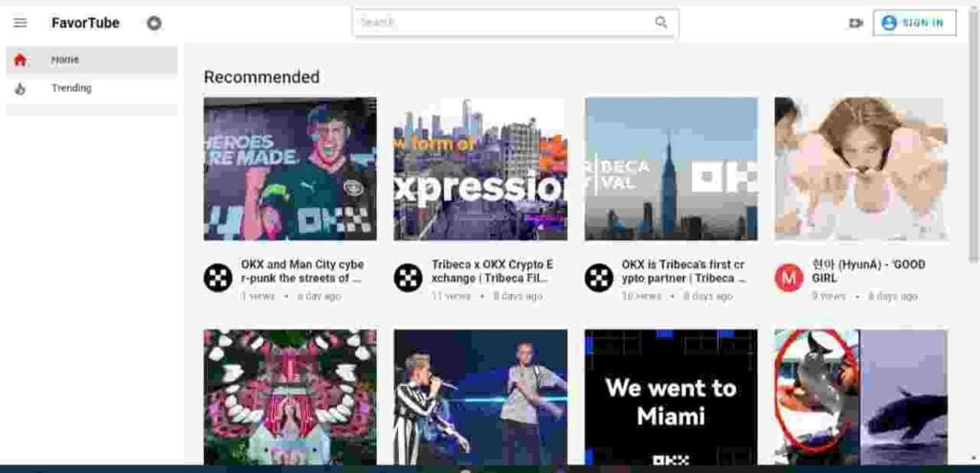The height and width of the screenshot is (473, 980).
Task: Open the two singers on stage thumbnail
Action: pos(480,397)
